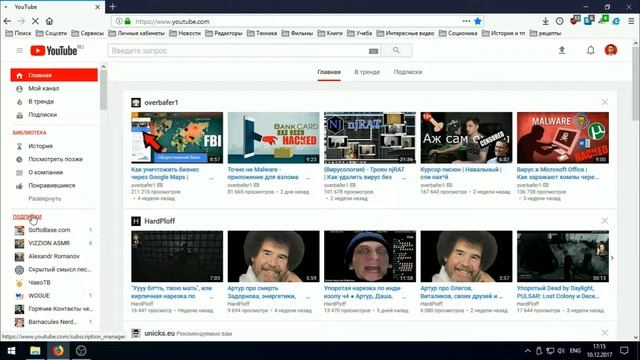The height and width of the screenshot is (360, 640).
Task: Play the njRAT video thumbnail
Action: point(370,138)
